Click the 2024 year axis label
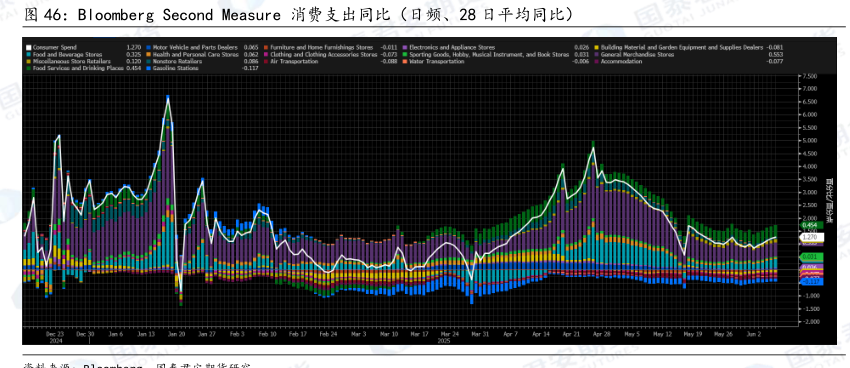Image resolution: width=850 pixels, height=368 pixels. coord(55,341)
